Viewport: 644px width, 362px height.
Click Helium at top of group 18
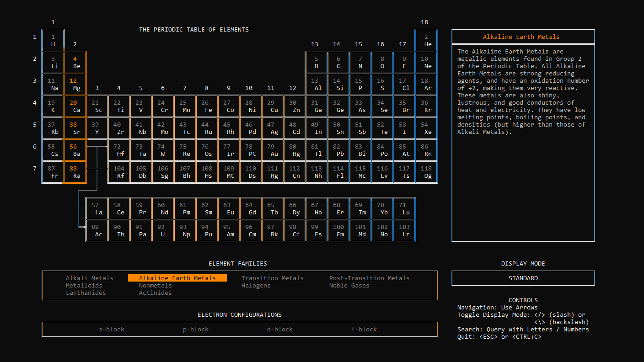pos(426,40)
